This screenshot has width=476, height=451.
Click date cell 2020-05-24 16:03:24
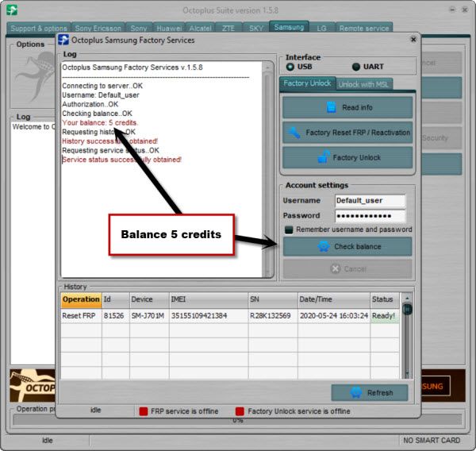click(334, 316)
